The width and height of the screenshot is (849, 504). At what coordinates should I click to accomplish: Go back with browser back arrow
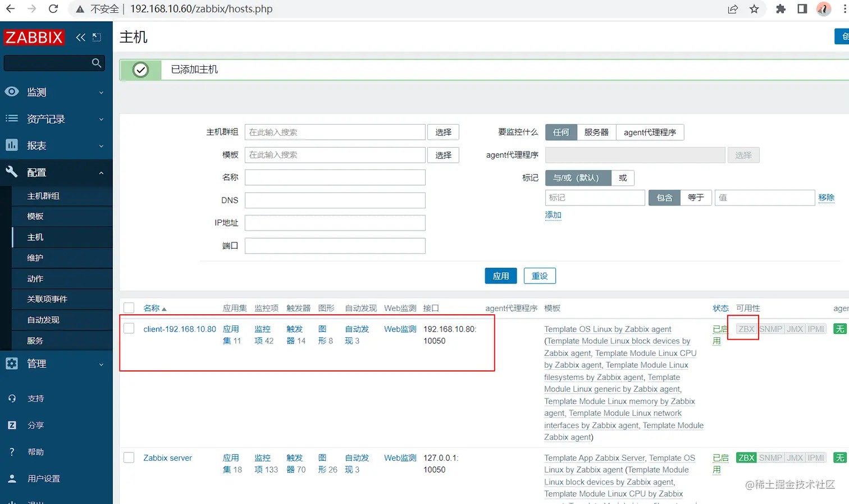[11, 9]
